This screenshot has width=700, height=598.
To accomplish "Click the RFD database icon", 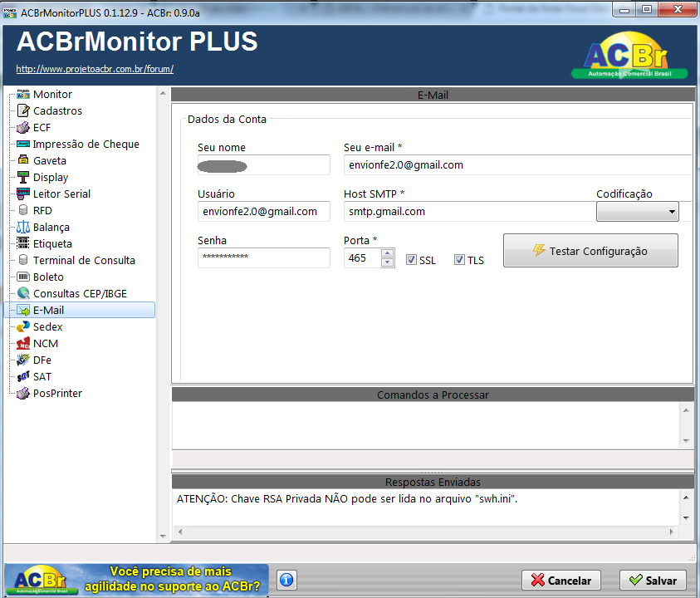I will (23, 210).
